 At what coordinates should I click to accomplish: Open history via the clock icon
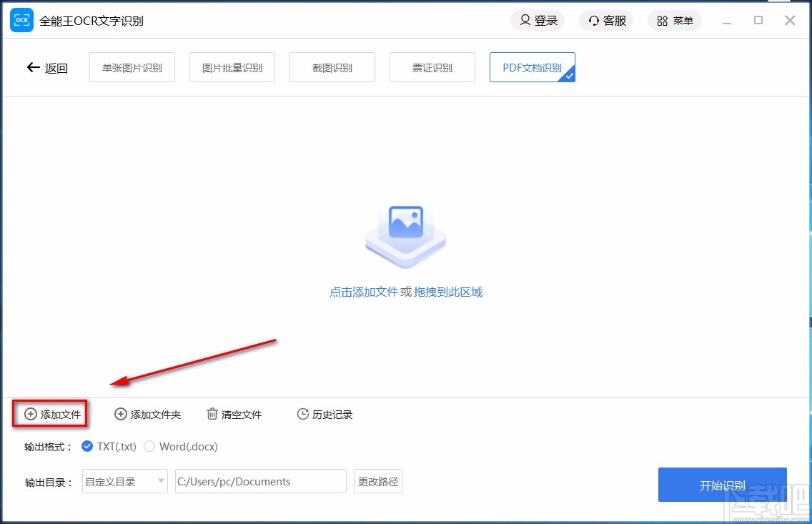[x=302, y=414]
